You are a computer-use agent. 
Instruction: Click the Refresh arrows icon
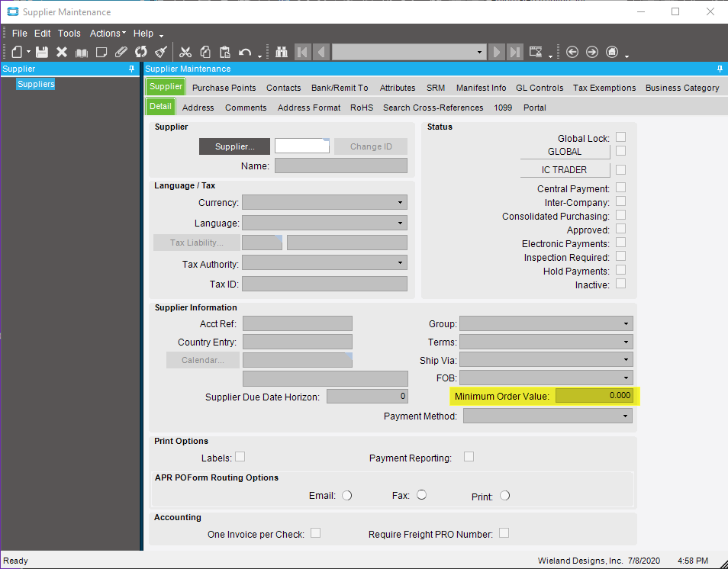click(x=141, y=52)
